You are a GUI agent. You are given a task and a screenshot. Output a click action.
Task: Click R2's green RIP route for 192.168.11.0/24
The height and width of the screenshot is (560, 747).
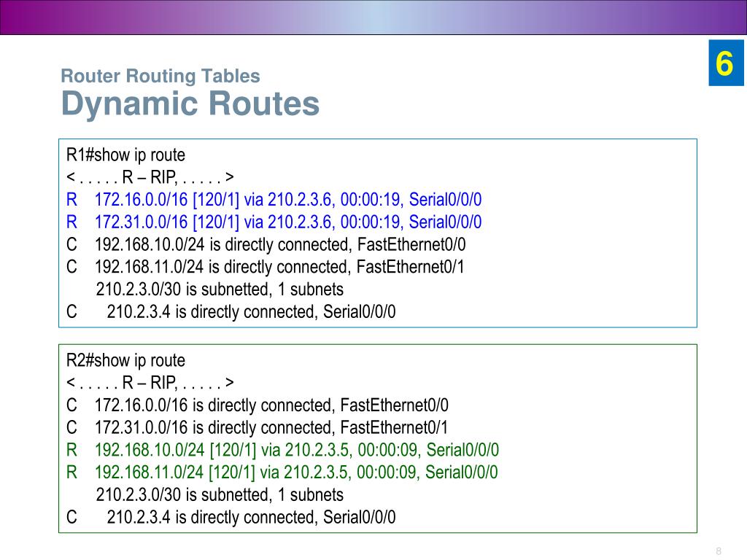282,472
